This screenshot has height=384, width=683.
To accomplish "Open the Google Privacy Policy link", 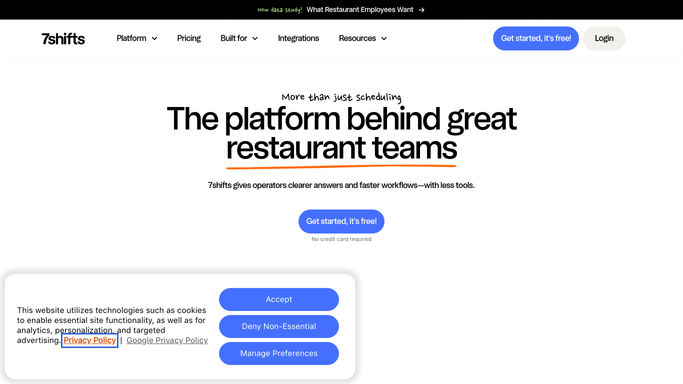I will coord(167,340).
